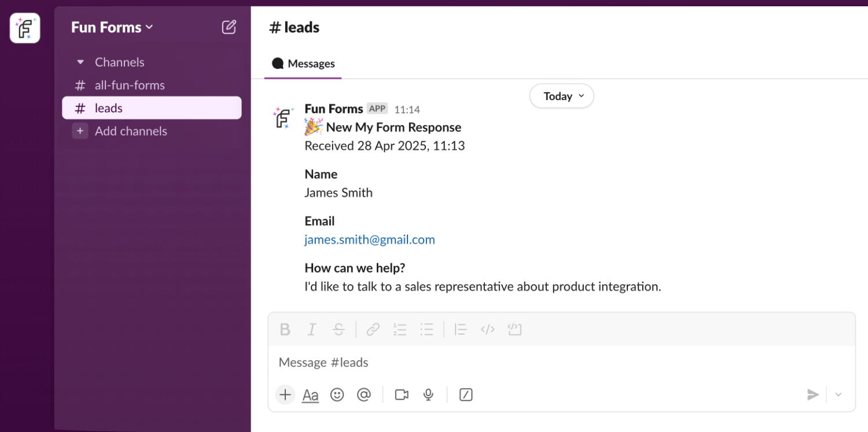Click the APP badge next to Fun Forms
The width and height of the screenshot is (868, 432).
(377, 109)
